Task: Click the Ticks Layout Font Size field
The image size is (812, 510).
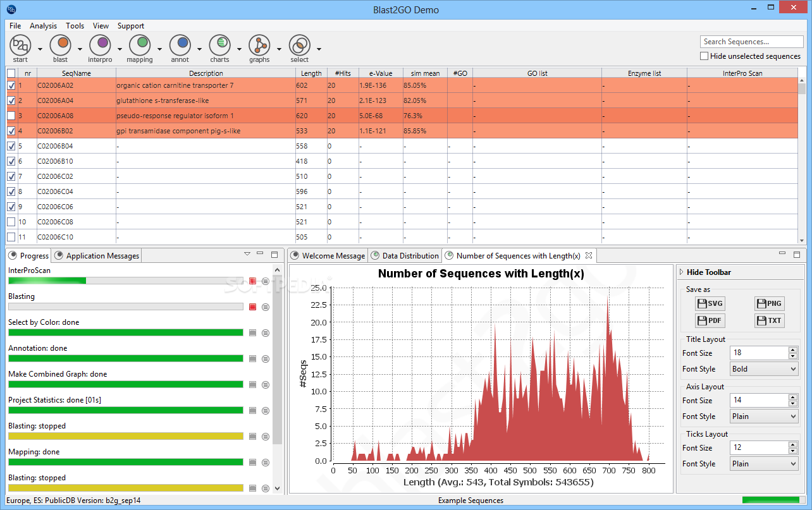Action: pos(759,448)
